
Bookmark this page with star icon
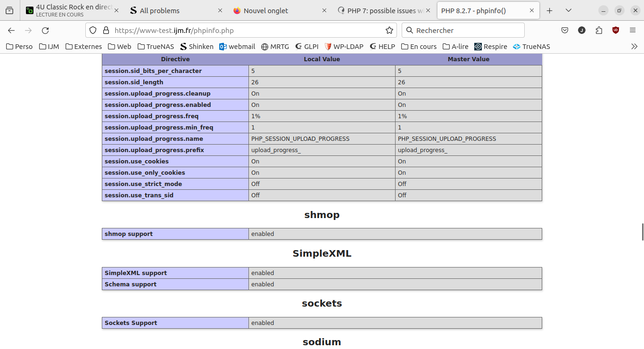click(x=389, y=30)
